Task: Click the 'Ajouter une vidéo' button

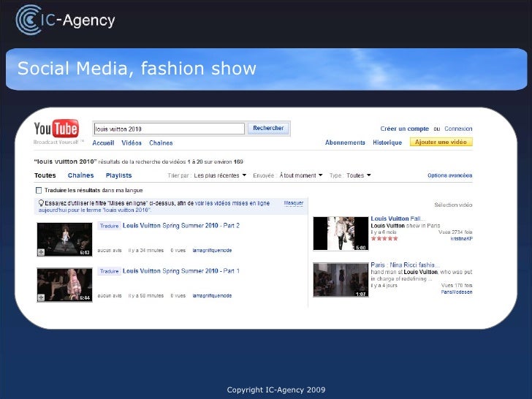Action: [x=441, y=142]
